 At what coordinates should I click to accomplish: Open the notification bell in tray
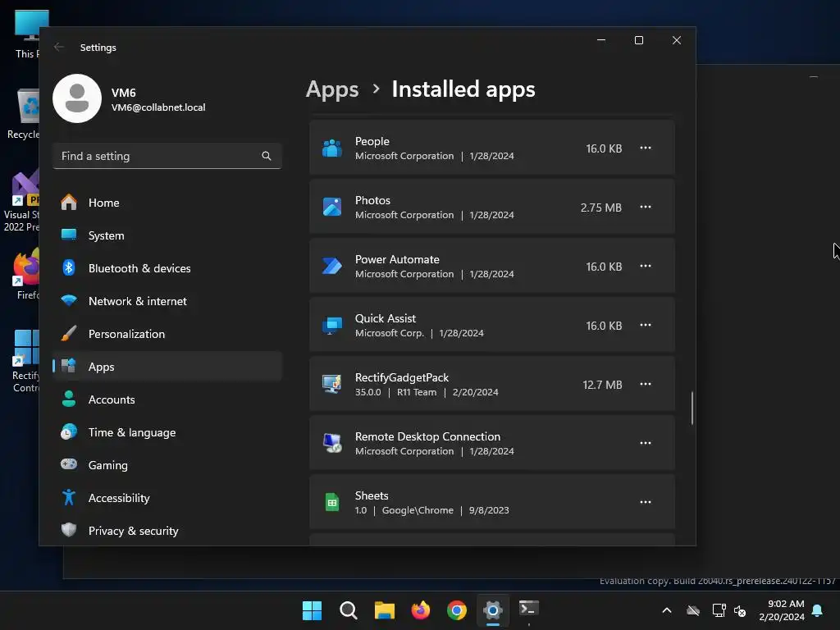point(818,610)
